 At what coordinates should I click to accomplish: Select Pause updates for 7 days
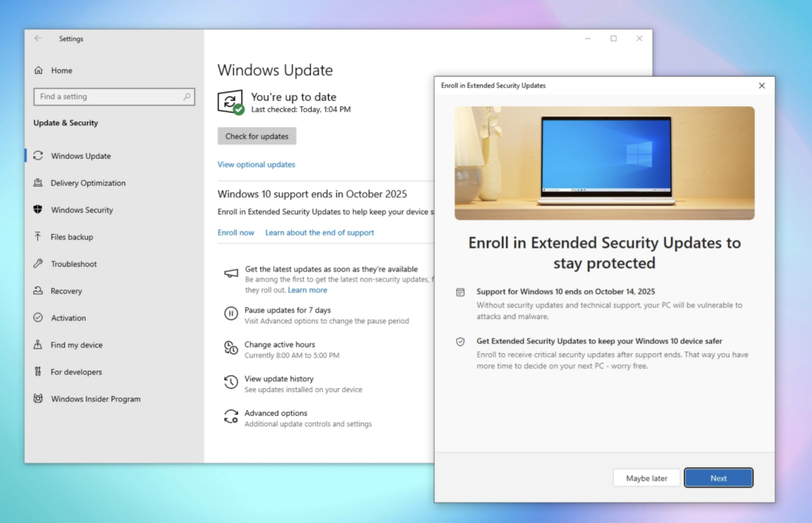[x=287, y=310]
